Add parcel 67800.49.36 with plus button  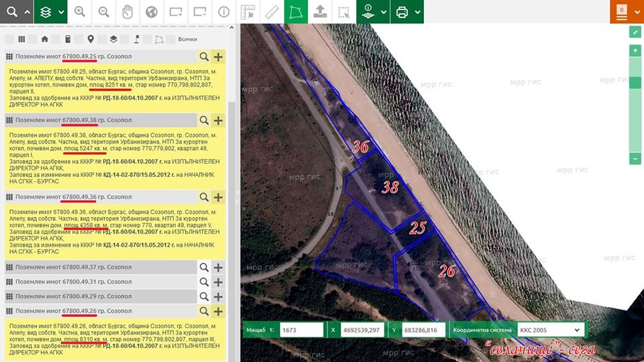point(218,197)
